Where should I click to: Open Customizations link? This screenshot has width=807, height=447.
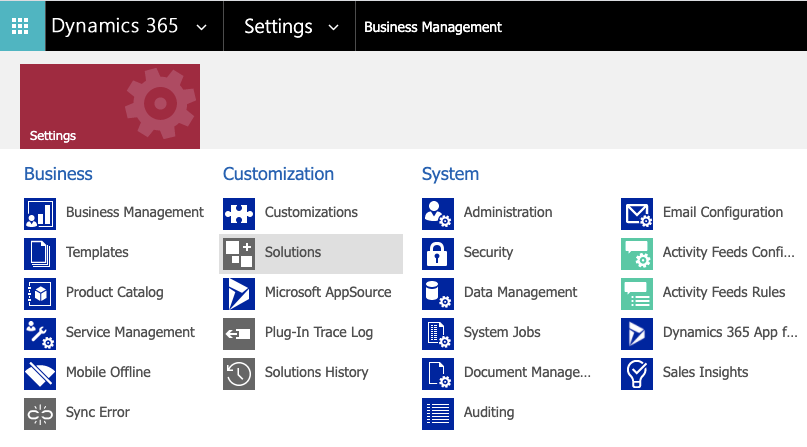tap(311, 212)
